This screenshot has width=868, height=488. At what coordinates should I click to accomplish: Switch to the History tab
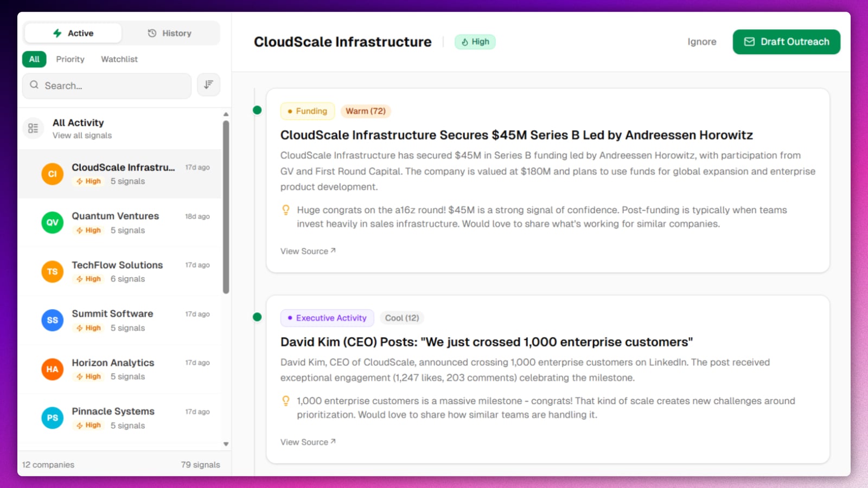click(170, 33)
